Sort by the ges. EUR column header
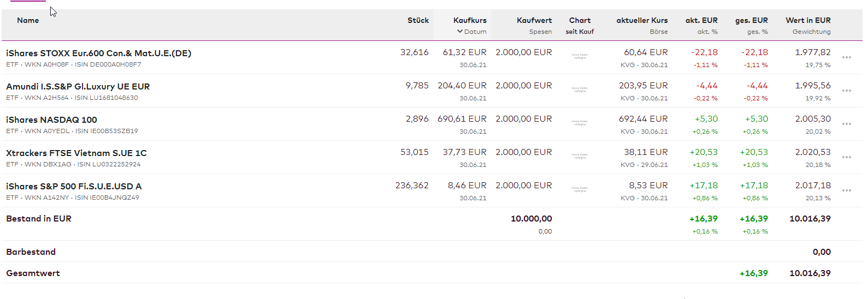The height and width of the screenshot is (299, 868). pos(751,21)
